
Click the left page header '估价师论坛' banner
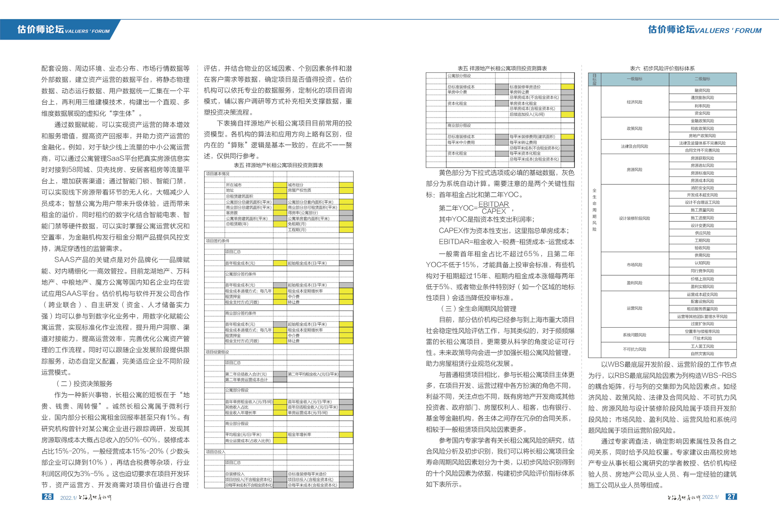coord(60,30)
